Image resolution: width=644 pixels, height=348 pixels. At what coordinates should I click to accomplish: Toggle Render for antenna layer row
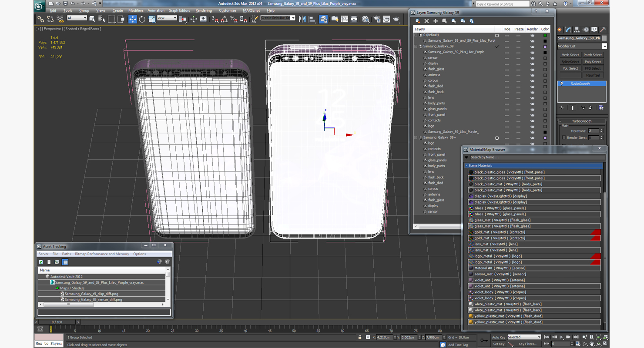[x=532, y=75]
